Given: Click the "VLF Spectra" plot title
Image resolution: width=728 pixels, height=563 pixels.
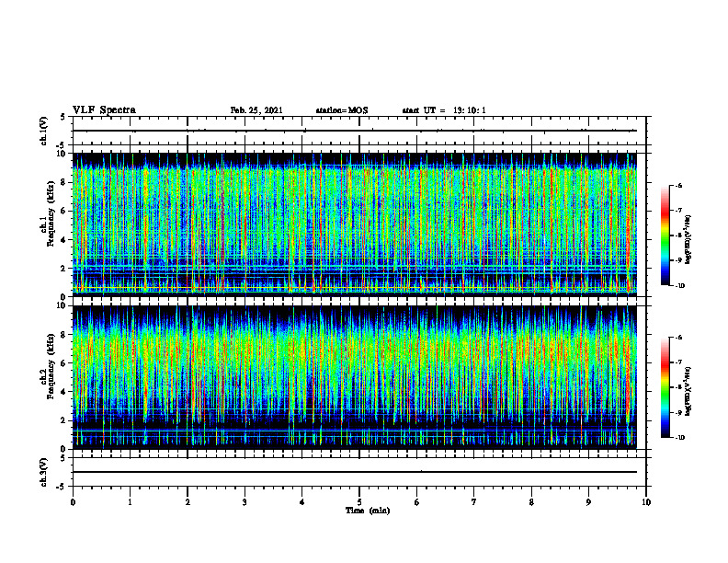Looking at the screenshot, I should coord(104,110).
